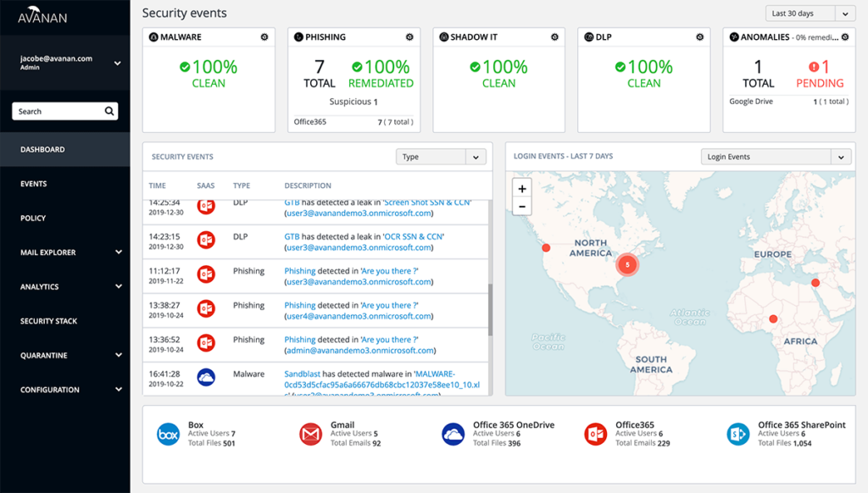Image resolution: width=868 pixels, height=493 pixels.
Task: Expand the Mail Explorer menu
Action: (119, 252)
